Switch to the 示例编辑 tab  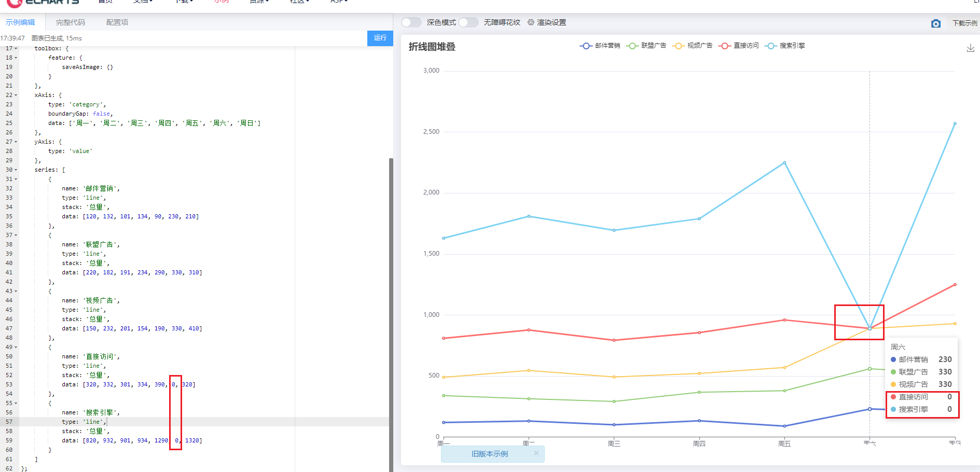pos(20,22)
